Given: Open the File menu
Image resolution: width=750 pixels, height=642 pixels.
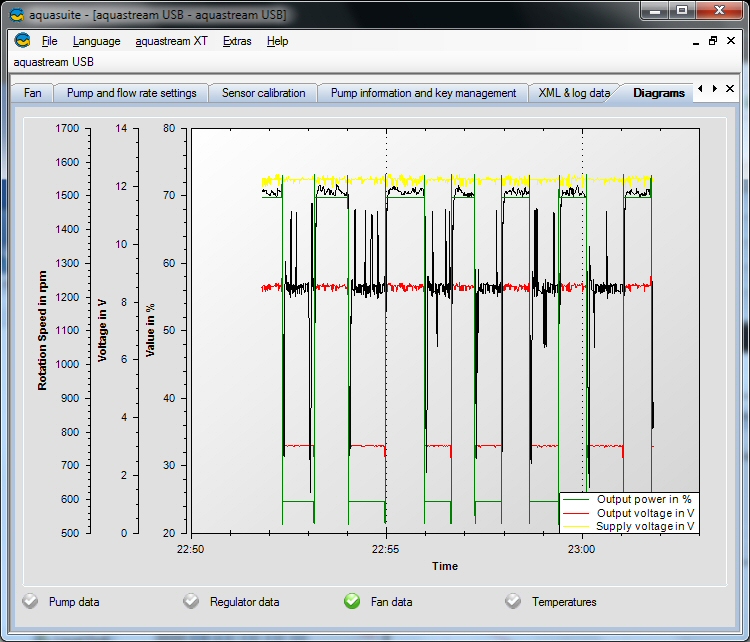Looking at the screenshot, I should (x=50, y=41).
